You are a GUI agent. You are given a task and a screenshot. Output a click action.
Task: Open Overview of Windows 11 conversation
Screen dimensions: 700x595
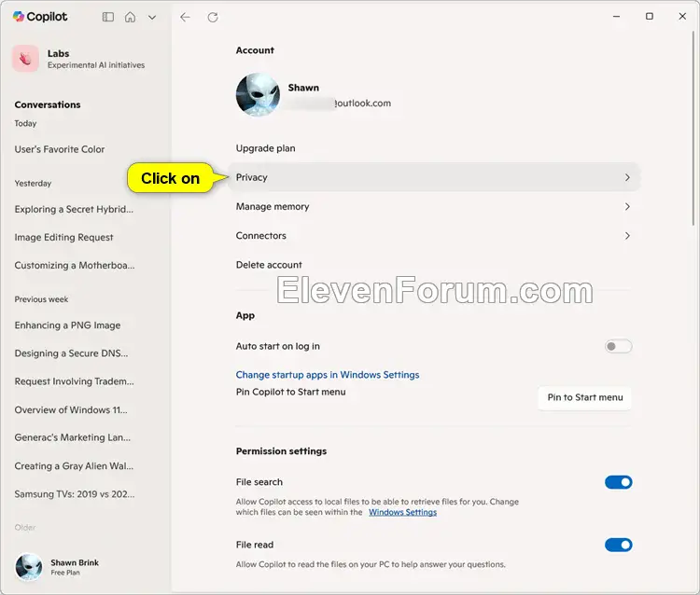pos(71,410)
